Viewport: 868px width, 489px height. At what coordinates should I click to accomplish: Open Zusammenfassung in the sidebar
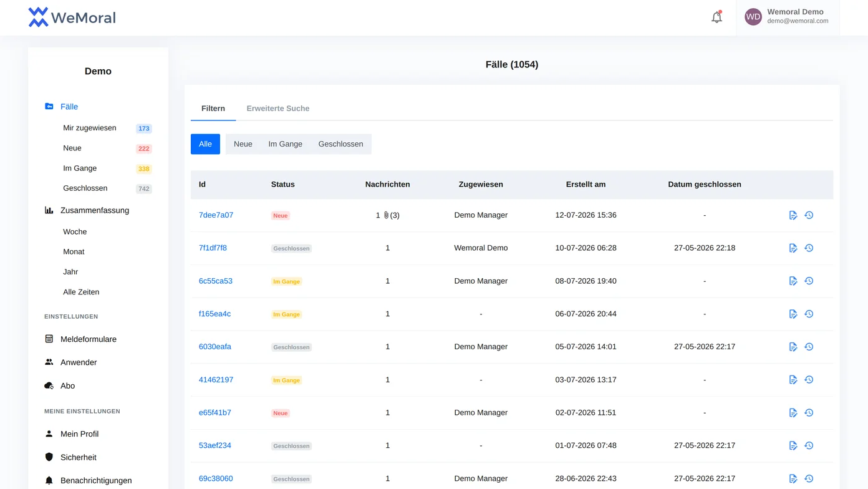95,210
